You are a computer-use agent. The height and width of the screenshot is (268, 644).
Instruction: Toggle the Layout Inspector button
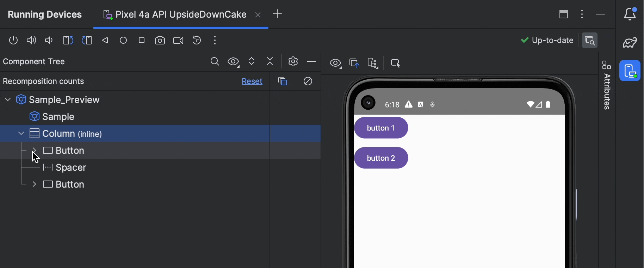point(590,41)
